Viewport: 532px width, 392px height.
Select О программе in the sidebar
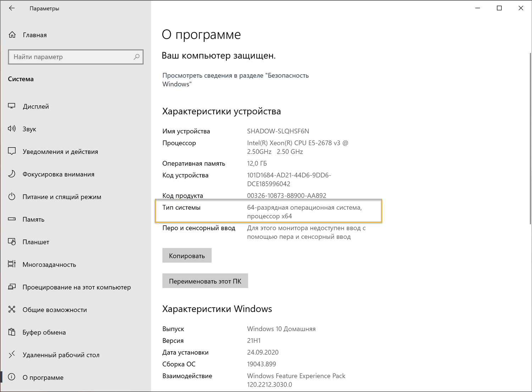point(43,377)
